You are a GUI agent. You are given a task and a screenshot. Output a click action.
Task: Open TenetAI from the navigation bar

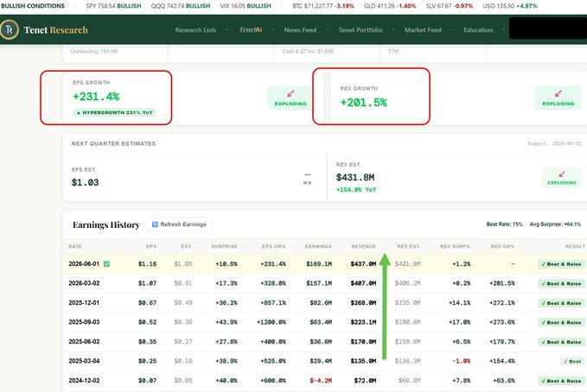(x=251, y=30)
